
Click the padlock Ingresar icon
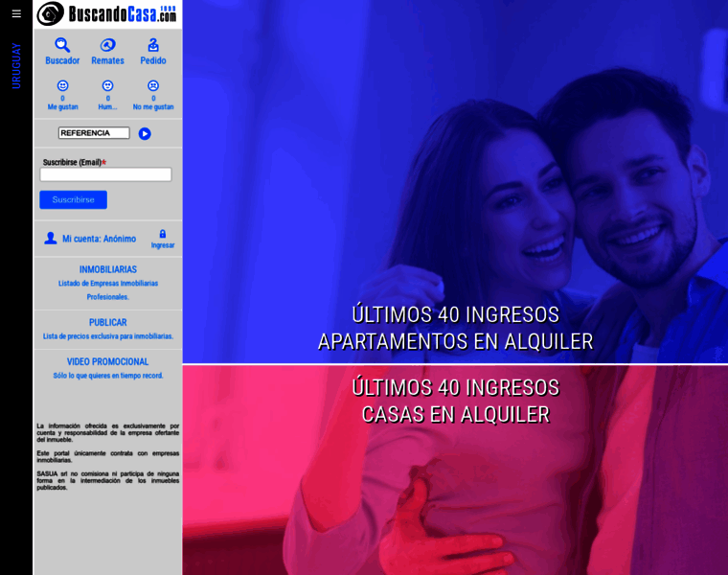pyautogui.click(x=163, y=234)
